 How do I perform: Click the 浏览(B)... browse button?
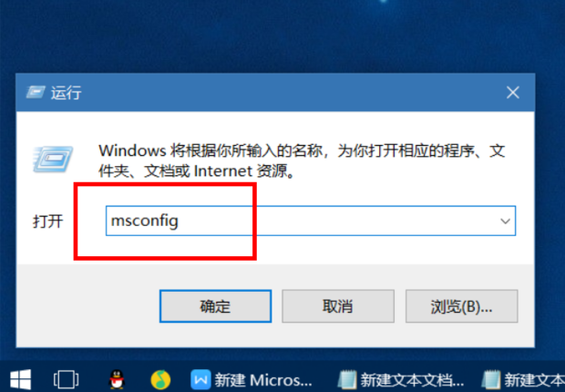coord(462,306)
